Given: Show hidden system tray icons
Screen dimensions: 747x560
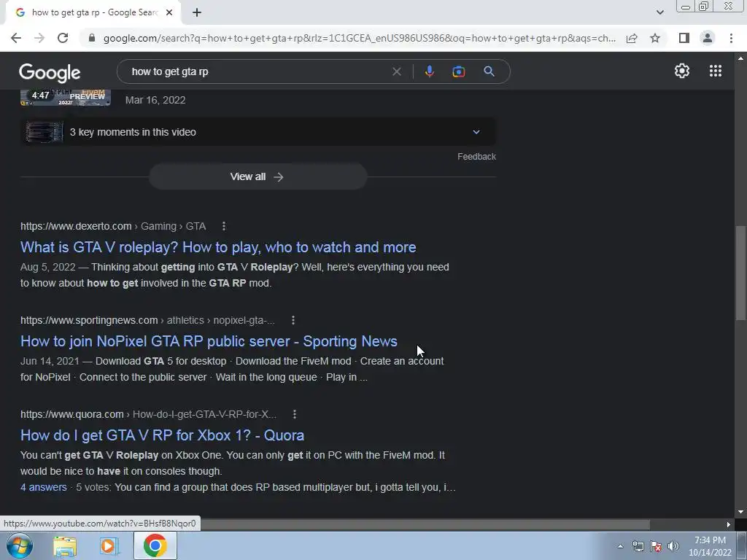Looking at the screenshot, I should pyautogui.click(x=620, y=546).
